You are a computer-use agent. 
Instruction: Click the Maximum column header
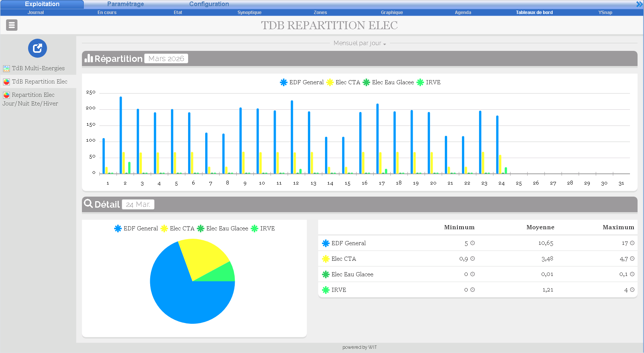pyautogui.click(x=619, y=227)
